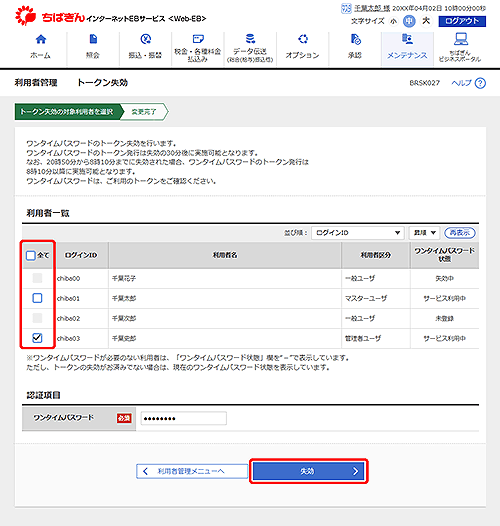
Task: Click the ログアウト button
Action: coord(462,21)
